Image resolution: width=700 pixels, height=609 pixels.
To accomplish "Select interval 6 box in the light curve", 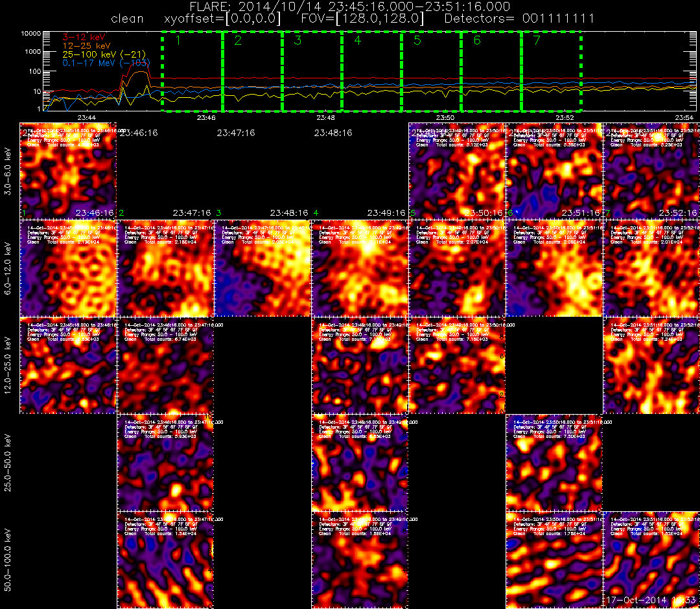I will tap(491, 71).
